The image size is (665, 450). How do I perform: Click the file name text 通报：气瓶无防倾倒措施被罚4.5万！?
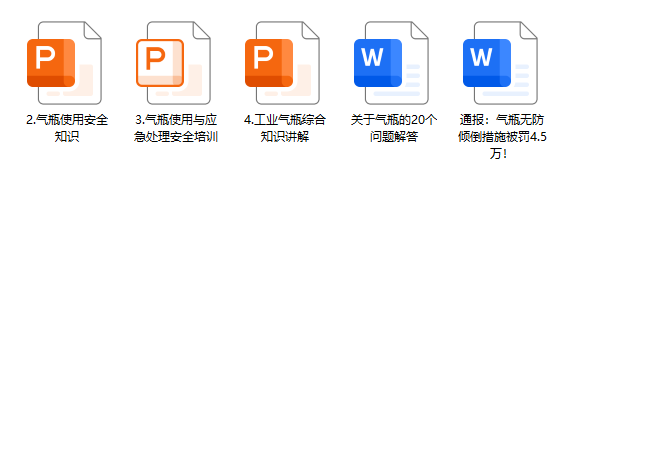[x=503, y=136]
